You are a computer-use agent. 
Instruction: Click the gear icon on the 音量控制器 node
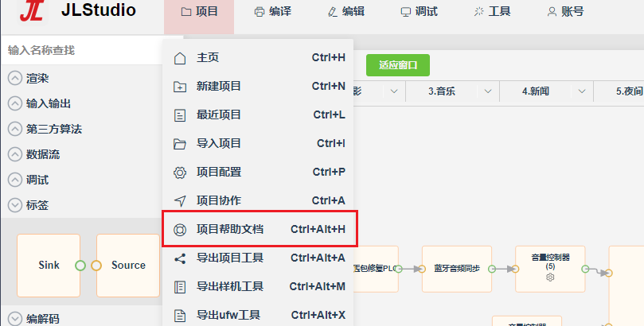[x=550, y=277]
